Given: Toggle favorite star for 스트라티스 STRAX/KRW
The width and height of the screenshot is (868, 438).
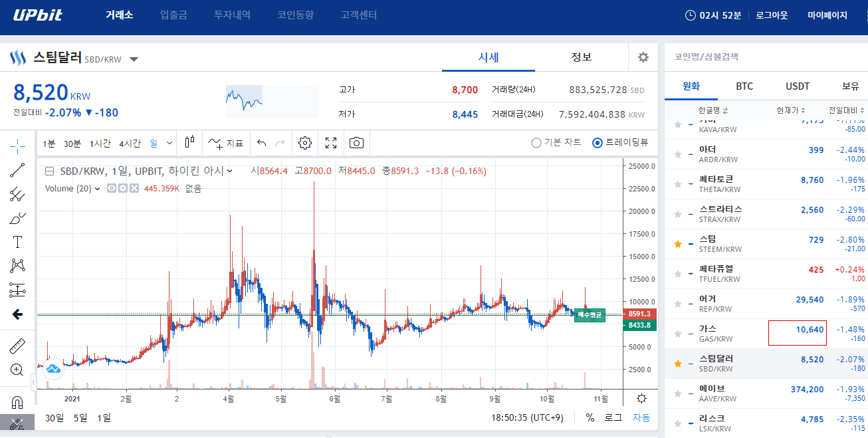Looking at the screenshot, I should click(x=678, y=214).
